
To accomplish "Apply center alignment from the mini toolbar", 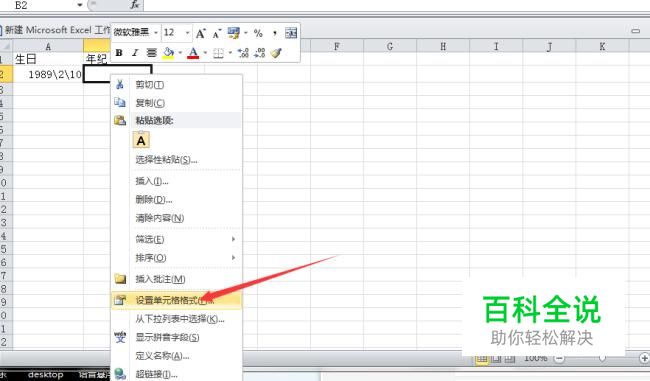I will point(152,53).
